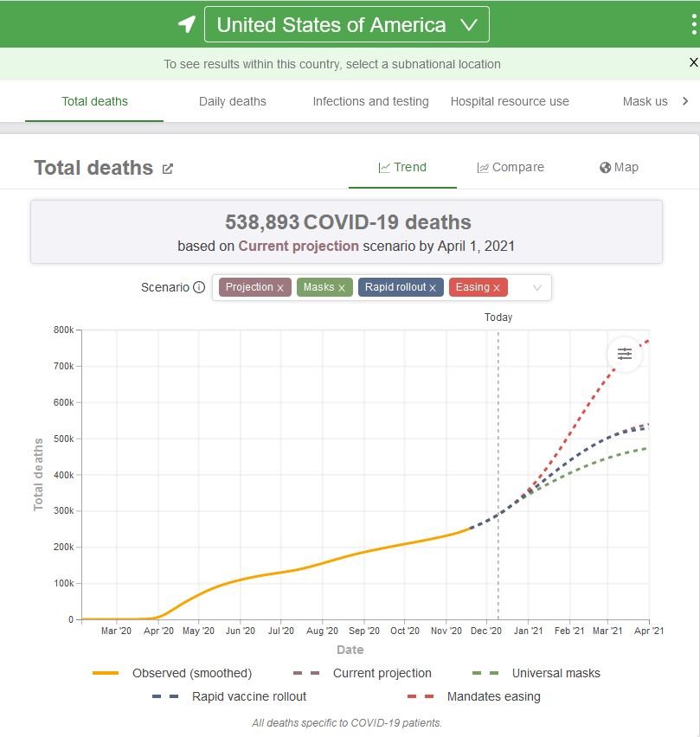Image resolution: width=700 pixels, height=737 pixels.
Task: Select the Hospital resource use tab
Action: pos(510,101)
